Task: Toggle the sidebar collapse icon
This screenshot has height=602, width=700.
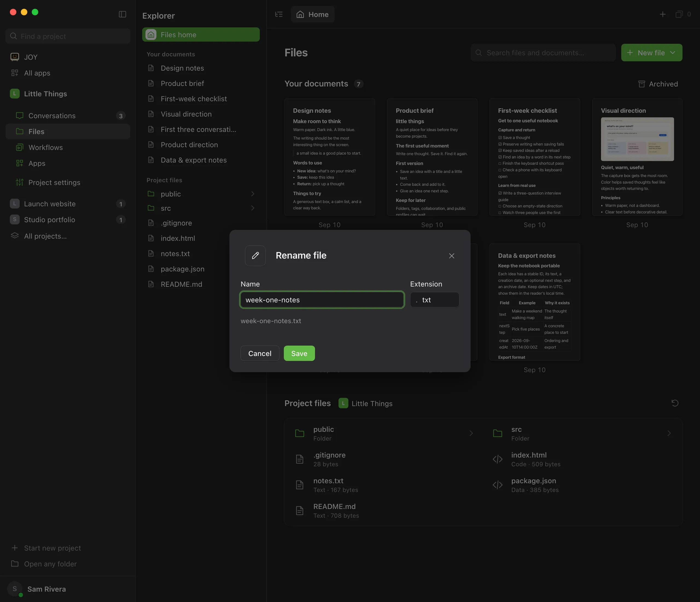Action: 122,14
